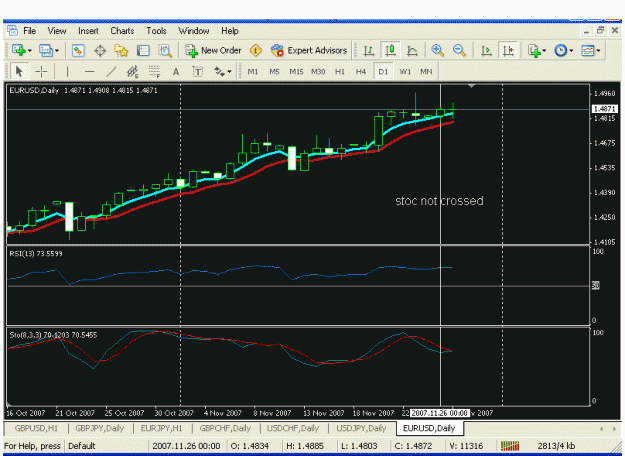Switch chart to line chart mode
The width and height of the screenshot is (625, 456).
tap(412, 51)
